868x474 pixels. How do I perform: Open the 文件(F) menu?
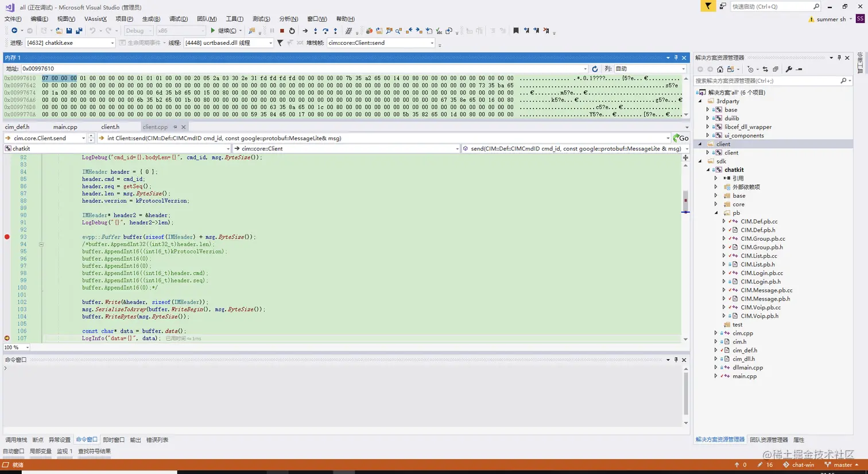pyautogui.click(x=13, y=19)
